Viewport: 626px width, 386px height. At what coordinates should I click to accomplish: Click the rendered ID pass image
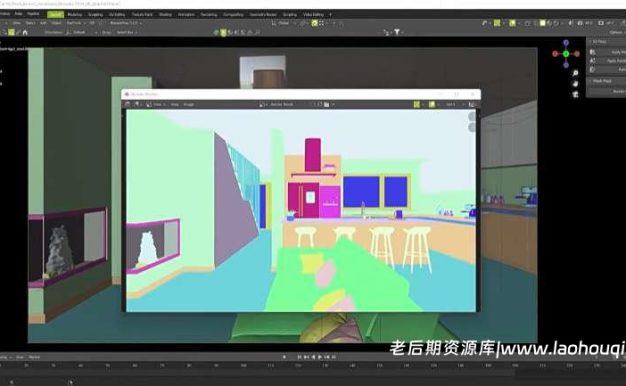coord(301,210)
